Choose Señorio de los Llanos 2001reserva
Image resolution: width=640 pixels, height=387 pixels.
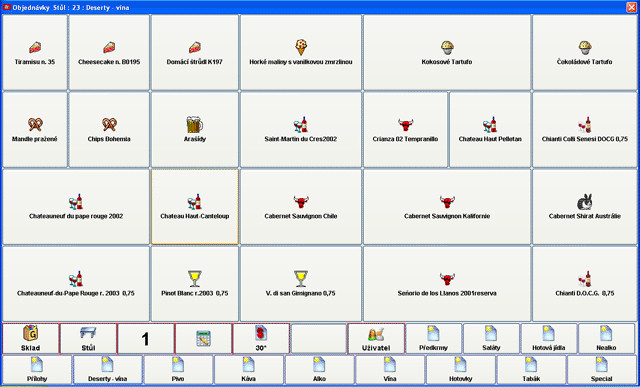(447, 284)
